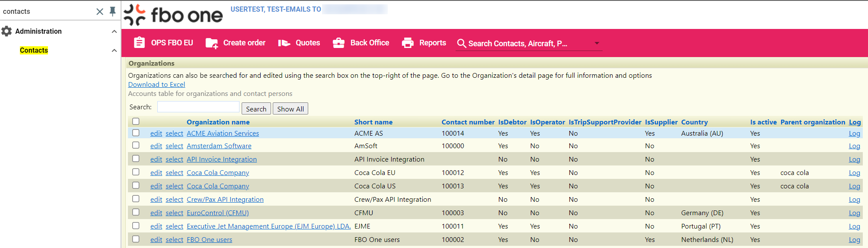
Task: Click the Australia (AU) country cell
Action: (702, 134)
